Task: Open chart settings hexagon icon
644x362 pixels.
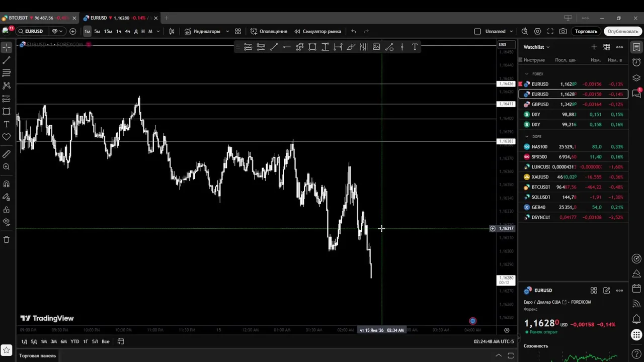Action: pos(537,31)
